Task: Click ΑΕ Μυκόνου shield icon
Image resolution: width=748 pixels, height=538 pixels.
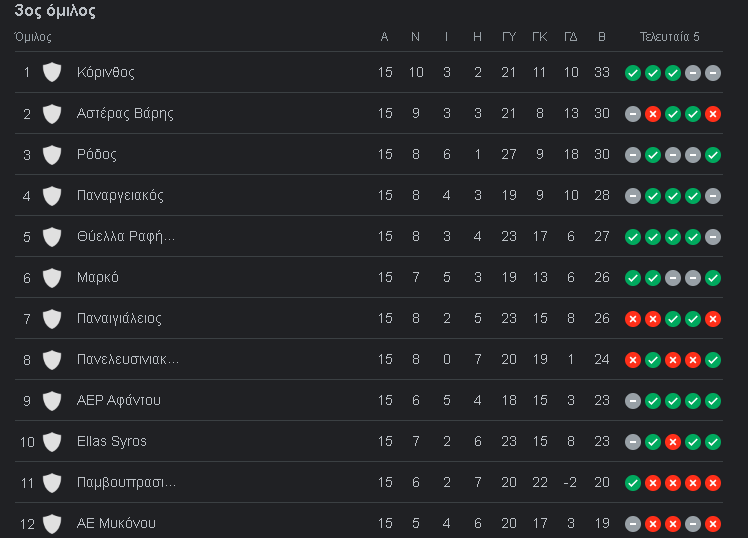Action: point(52,524)
